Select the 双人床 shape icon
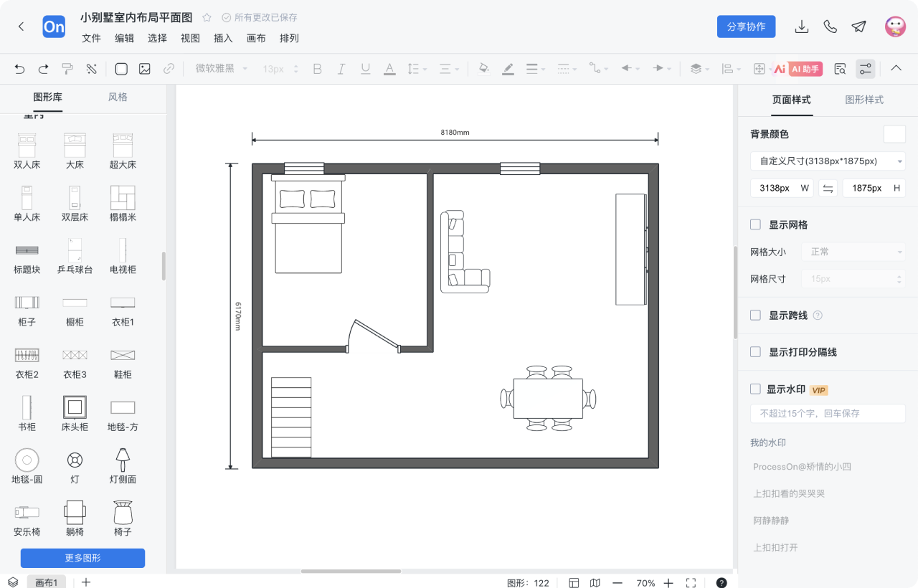This screenshot has height=588, width=918. [27, 146]
